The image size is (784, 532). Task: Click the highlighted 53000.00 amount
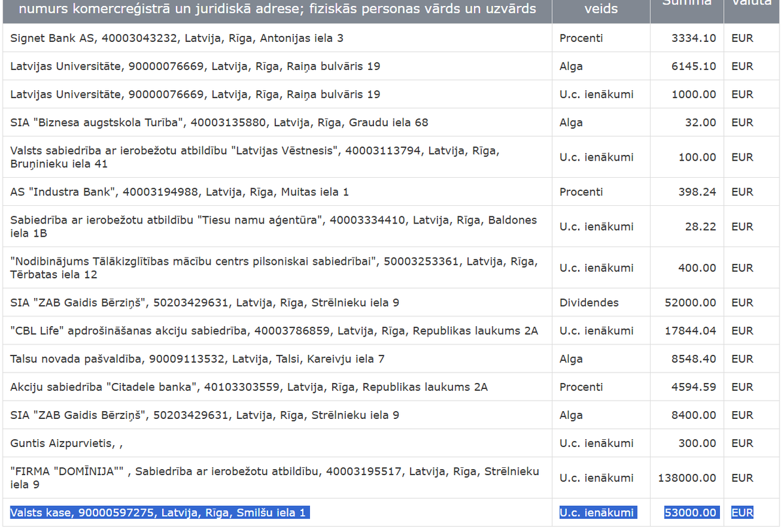(692, 512)
